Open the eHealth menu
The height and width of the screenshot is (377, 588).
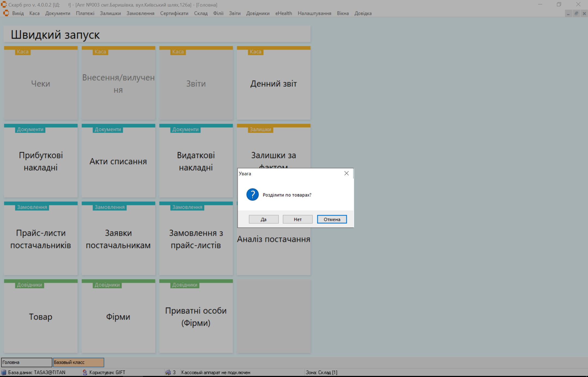pos(284,13)
